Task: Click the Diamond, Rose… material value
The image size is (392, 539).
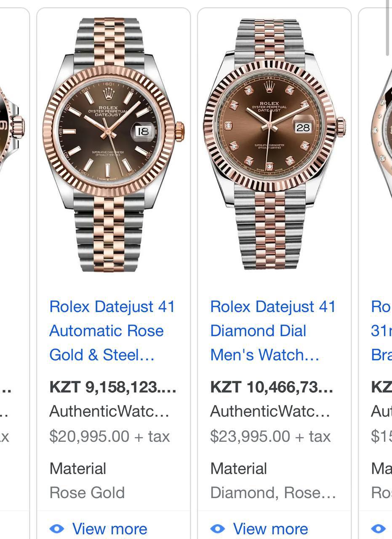Action: pos(273,492)
